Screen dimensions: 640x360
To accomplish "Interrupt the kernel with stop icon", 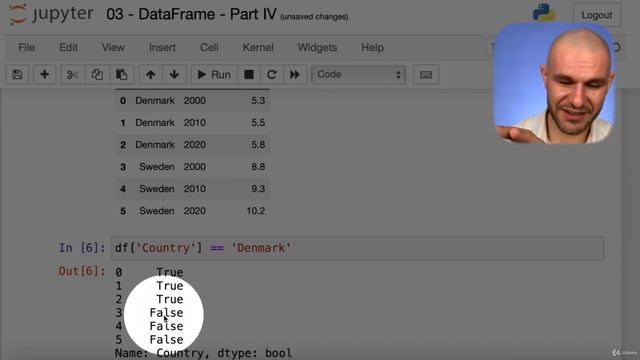I will pos(249,74).
